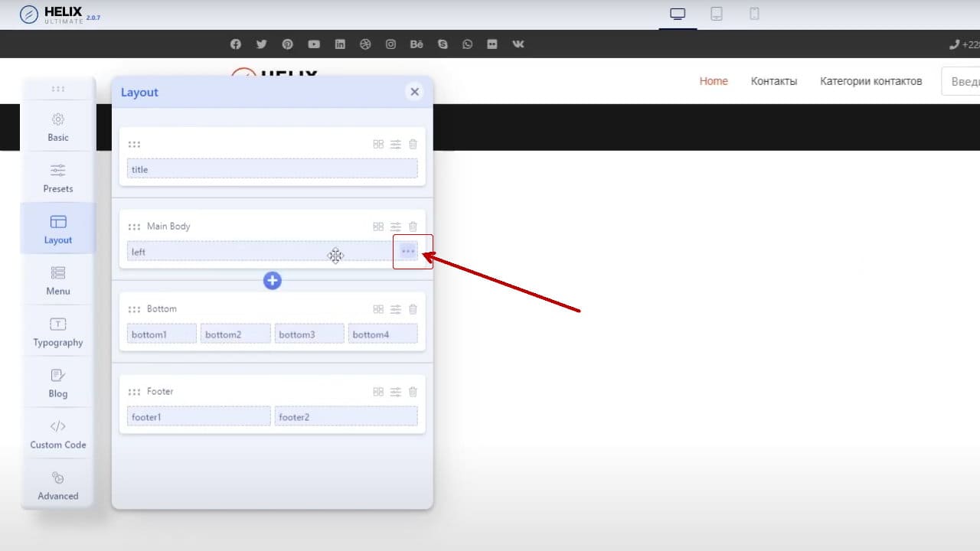This screenshot has width=980, height=551.
Task: Click drag handle of title row
Action: [134, 144]
